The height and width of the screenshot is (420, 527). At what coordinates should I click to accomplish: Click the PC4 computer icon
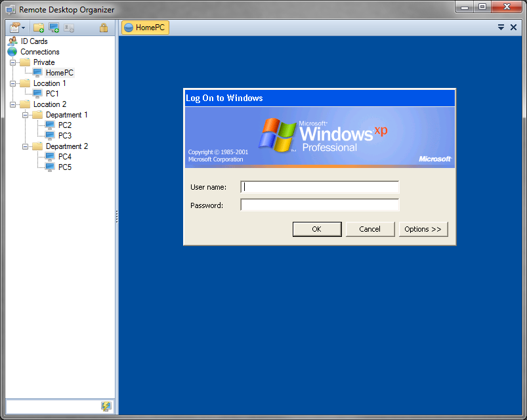(x=50, y=157)
